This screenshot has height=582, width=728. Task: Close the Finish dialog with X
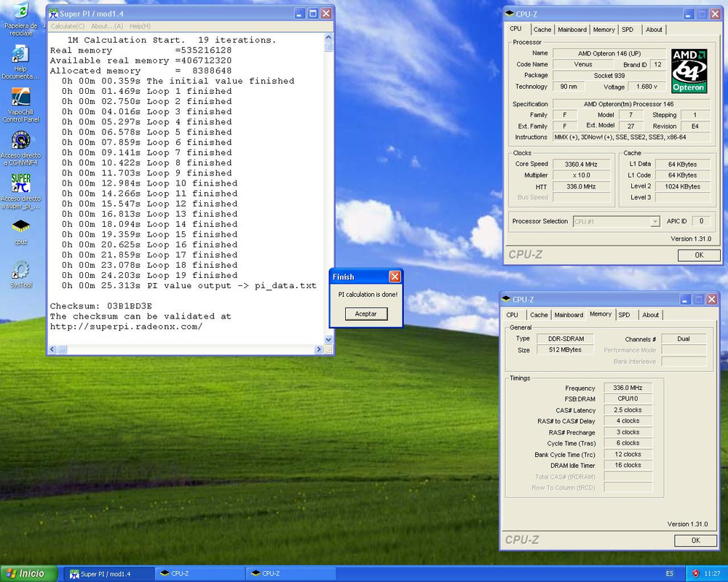tap(395, 276)
